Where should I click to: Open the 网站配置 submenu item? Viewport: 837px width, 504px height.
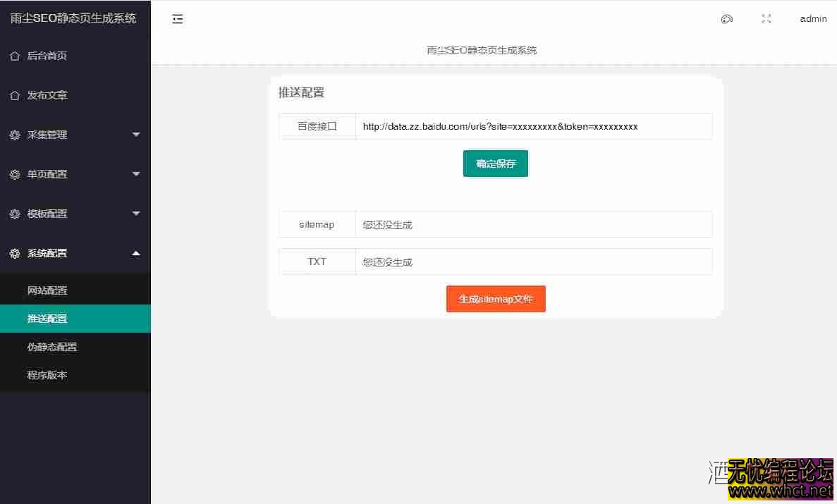coord(47,290)
